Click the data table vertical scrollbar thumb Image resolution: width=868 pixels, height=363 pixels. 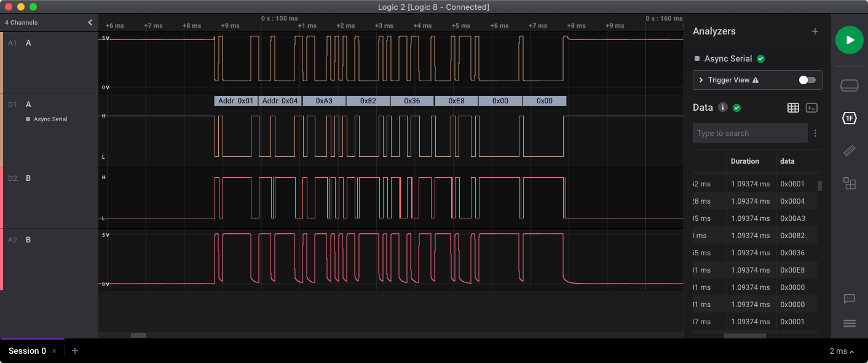pyautogui.click(x=819, y=186)
